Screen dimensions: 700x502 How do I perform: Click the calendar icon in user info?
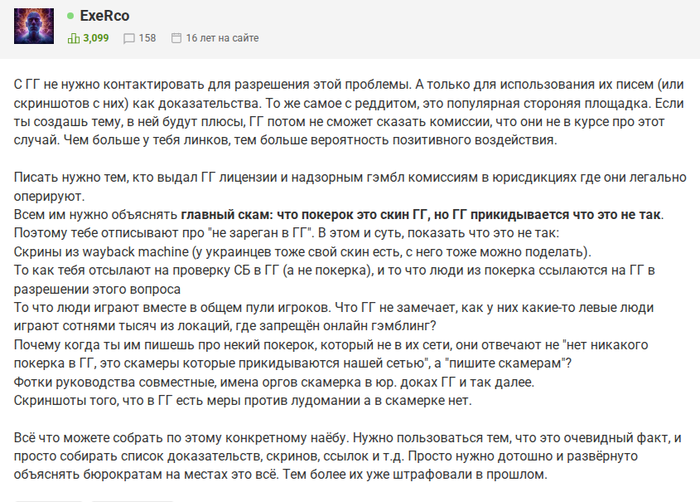tap(177, 39)
